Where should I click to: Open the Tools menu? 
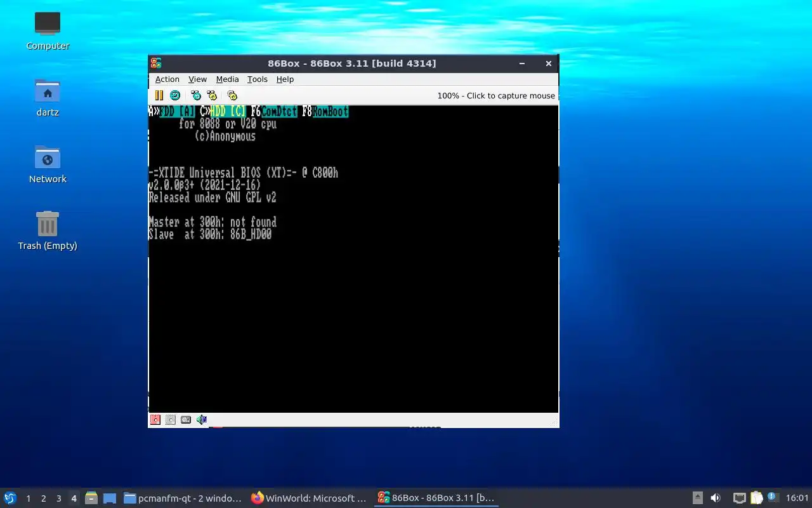[258, 79]
